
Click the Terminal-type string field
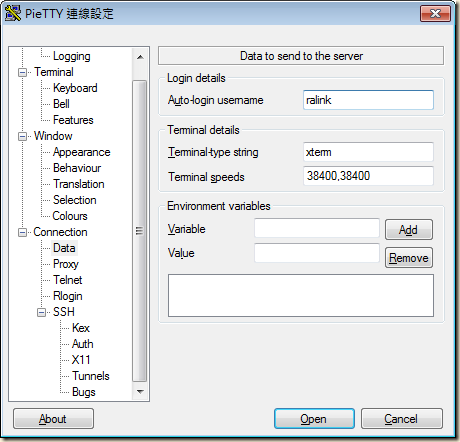click(368, 152)
